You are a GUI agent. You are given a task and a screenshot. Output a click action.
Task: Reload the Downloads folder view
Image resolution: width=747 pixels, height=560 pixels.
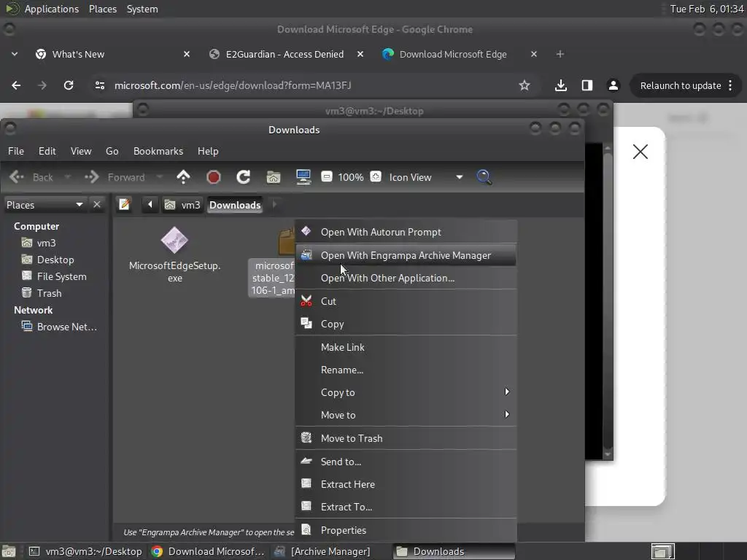(244, 177)
